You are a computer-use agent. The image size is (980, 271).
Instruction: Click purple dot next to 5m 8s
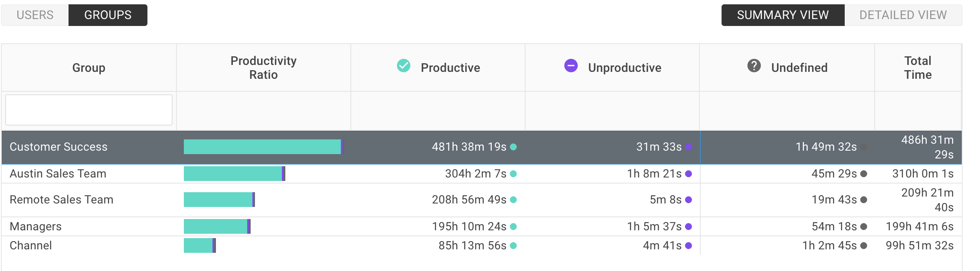pyautogui.click(x=689, y=200)
